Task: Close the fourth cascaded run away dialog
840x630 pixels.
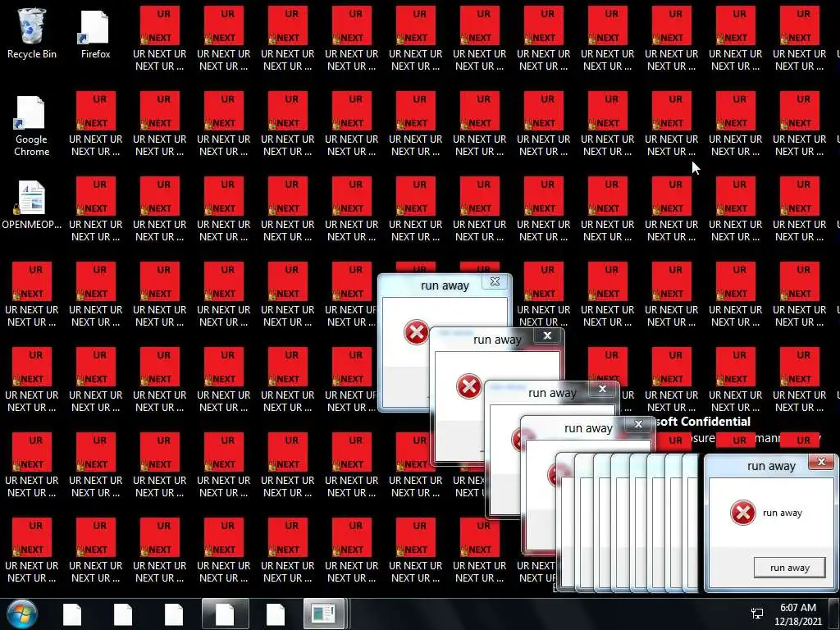Action: pyautogui.click(x=638, y=424)
